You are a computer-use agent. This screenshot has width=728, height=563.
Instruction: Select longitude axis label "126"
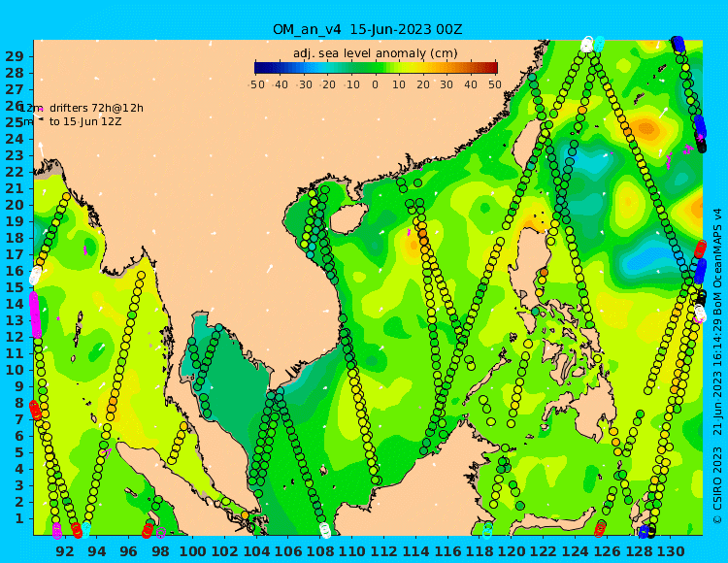(607, 551)
